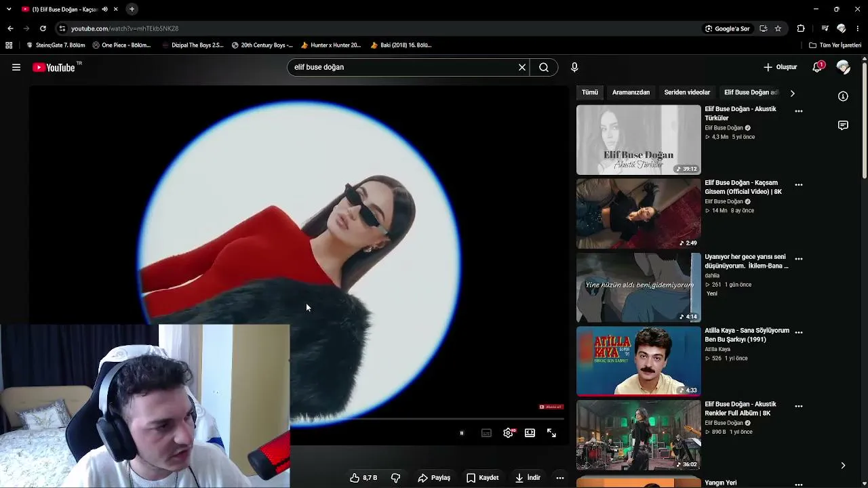Image resolution: width=868 pixels, height=488 pixels.
Task: Mute the Elif Buse Doğan tab audio
Action: (104, 9)
